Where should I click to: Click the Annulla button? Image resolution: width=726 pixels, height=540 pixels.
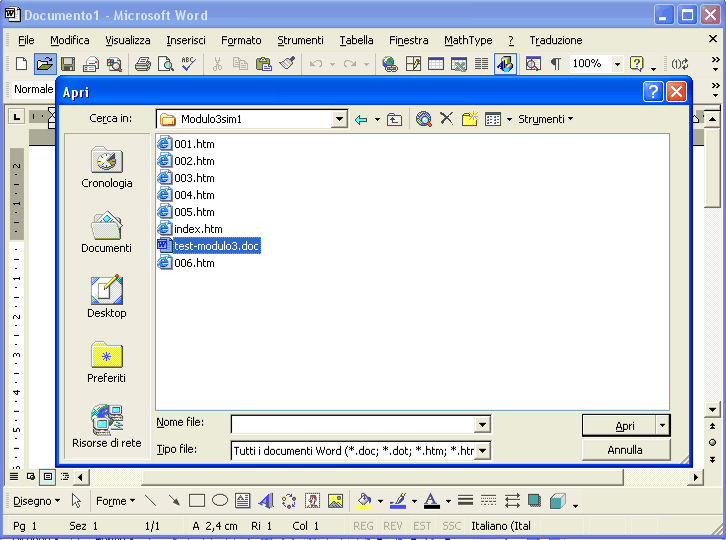[626, 450]
